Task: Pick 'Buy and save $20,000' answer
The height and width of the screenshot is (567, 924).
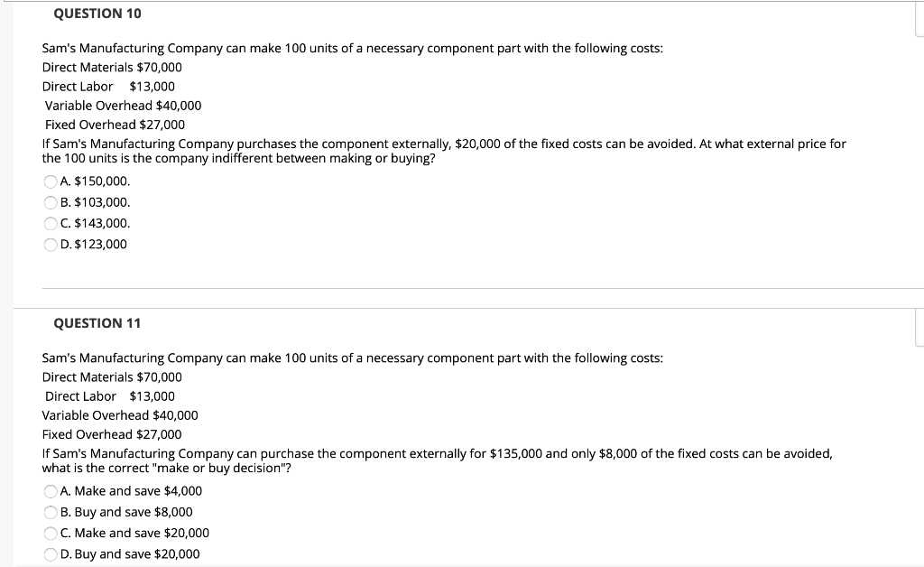Action: [51, 554]
